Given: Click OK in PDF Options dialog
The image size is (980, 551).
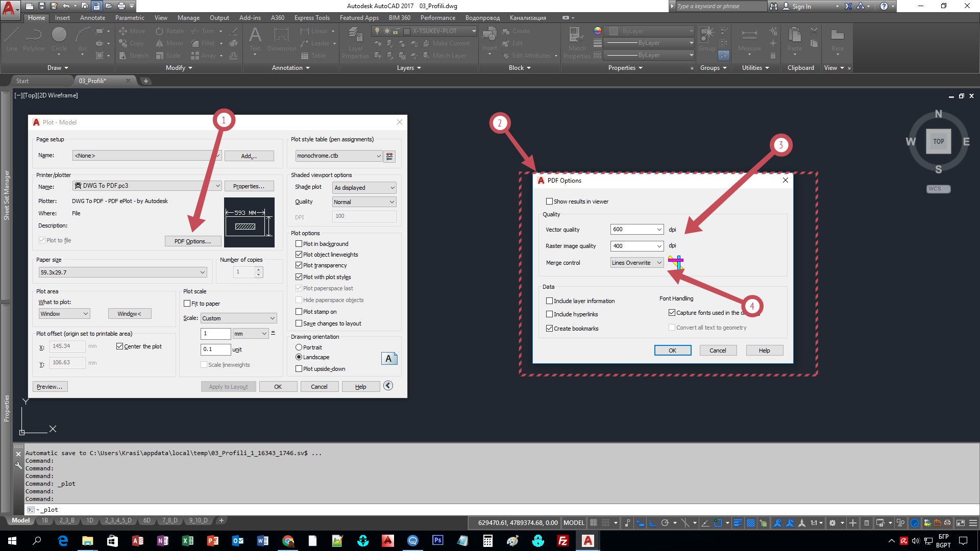Looking at the screenshot, I should tap(673, 350).
